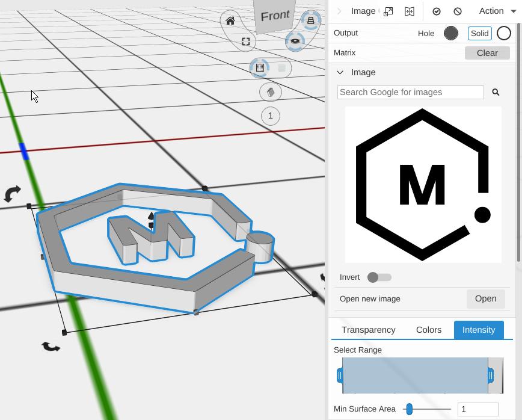
Task: Open the Action dropdown menu
Action: pyautogui.click(x=497, y=11)
